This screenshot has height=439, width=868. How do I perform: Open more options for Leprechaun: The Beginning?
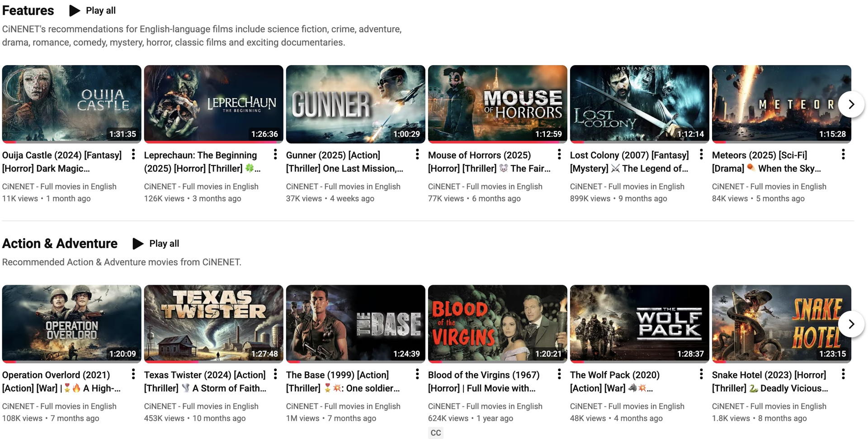(275, 155)
